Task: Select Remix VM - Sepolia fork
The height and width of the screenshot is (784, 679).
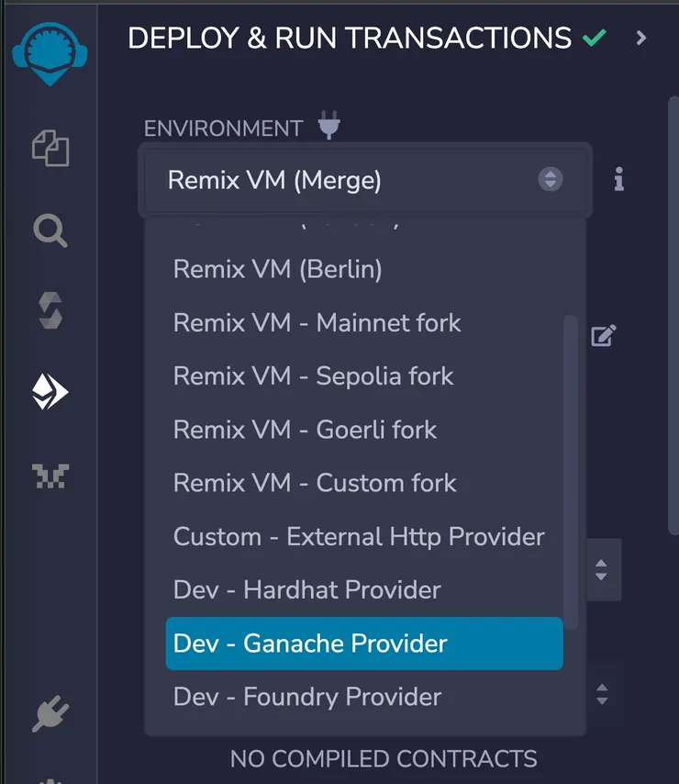Action: coord(313,376)
